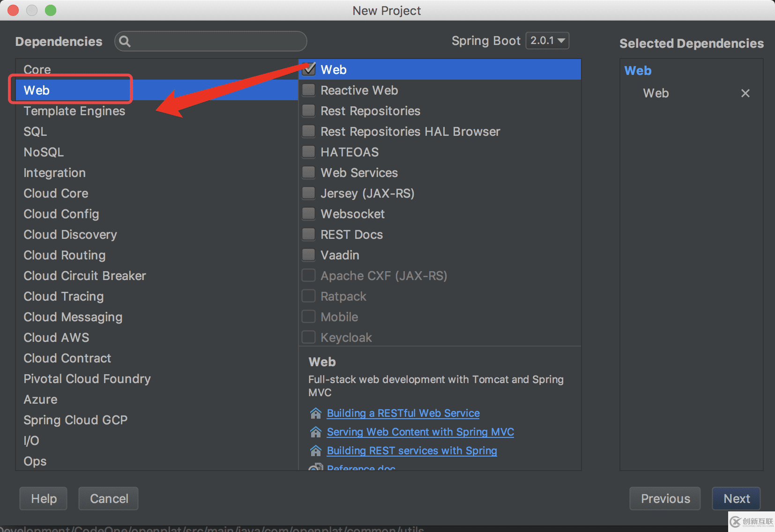The height and width of the screenshot is (532, 775).
Task: Proceed with the Next button
Action: click(x=737, y=498)
